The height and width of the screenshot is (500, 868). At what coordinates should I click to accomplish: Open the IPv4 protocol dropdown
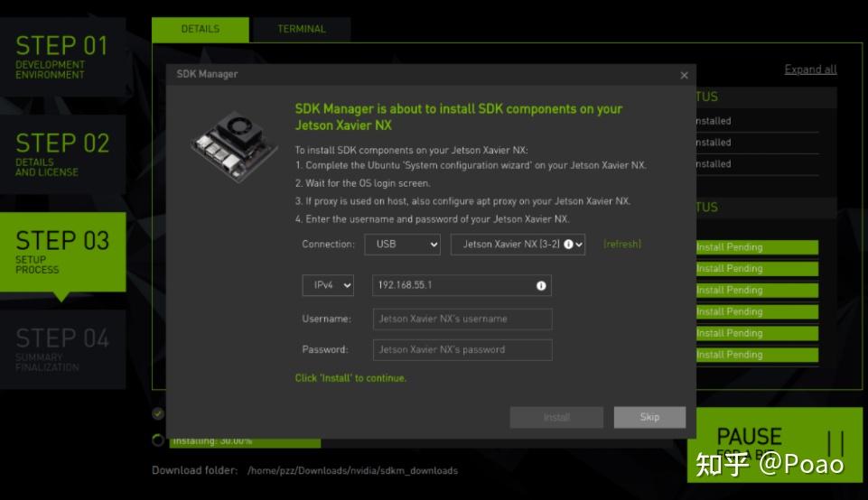click(328, 285)
